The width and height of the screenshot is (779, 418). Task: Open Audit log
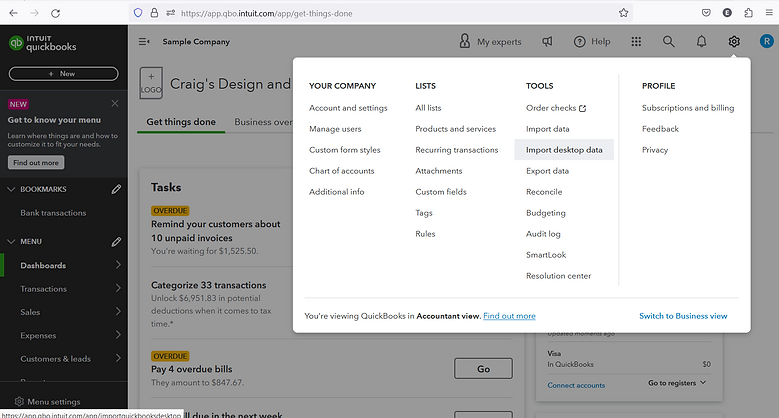(x=543, y=234)
